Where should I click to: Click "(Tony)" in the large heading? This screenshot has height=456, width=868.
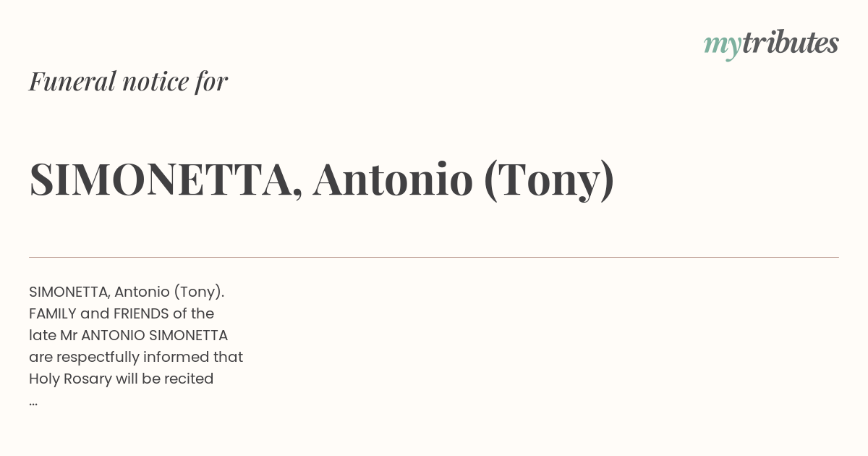pyautogui.click(x=549, y=181)
